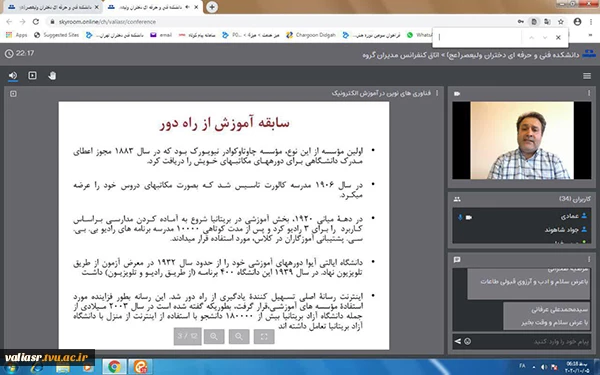Click inside the chat message input field
Image resolution: width=600 pixels, height=375 pixels.
coord(532,341)
